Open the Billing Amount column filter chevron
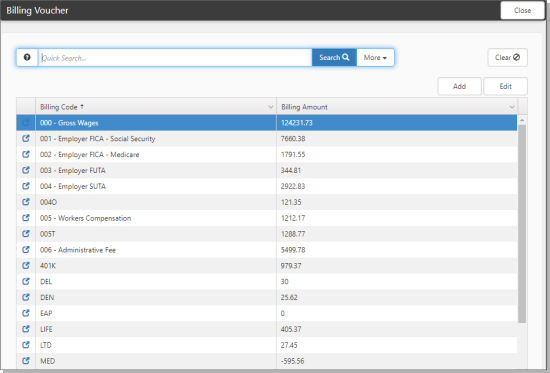Viewport: 550px width, 373px height. [x=512, y=107]
